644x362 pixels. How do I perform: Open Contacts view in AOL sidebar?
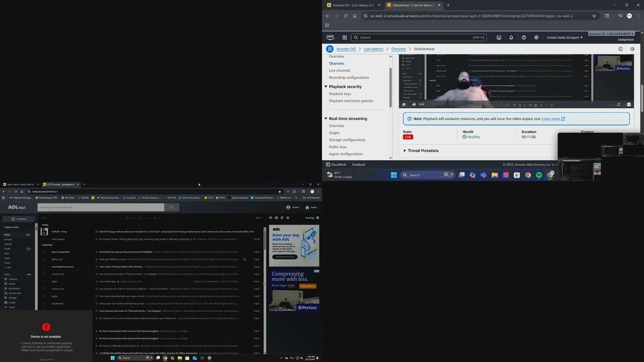click(13, 279)
